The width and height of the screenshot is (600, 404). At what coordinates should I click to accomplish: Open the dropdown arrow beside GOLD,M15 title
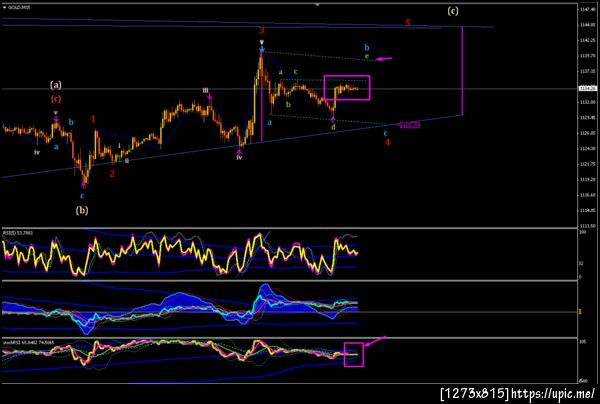pos(4,7)
